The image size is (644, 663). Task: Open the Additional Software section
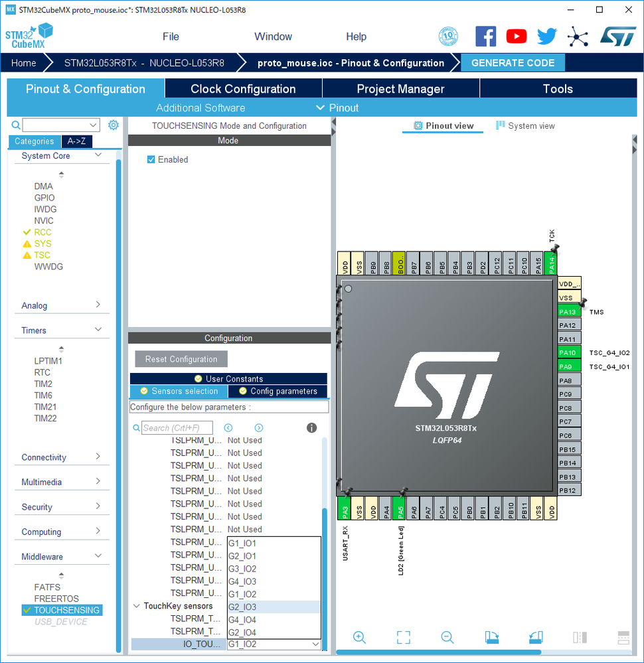tap(201, 108)
